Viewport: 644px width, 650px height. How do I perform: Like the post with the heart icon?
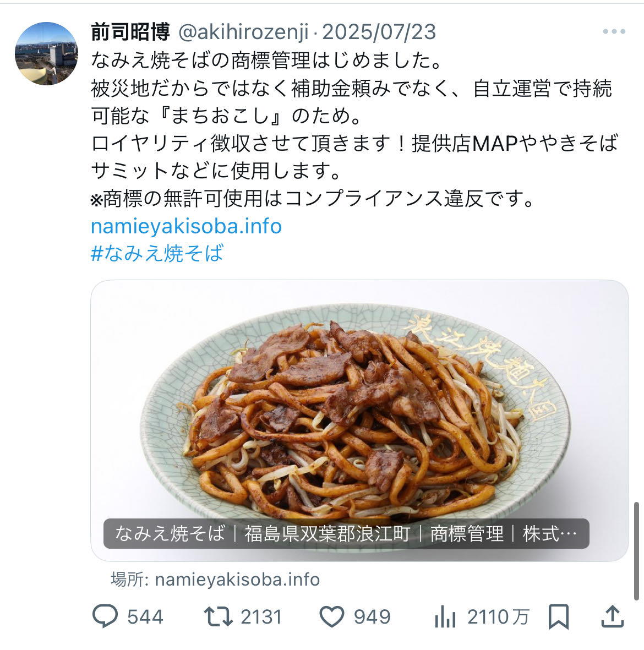pyautogui.click(x=332, y=616)
